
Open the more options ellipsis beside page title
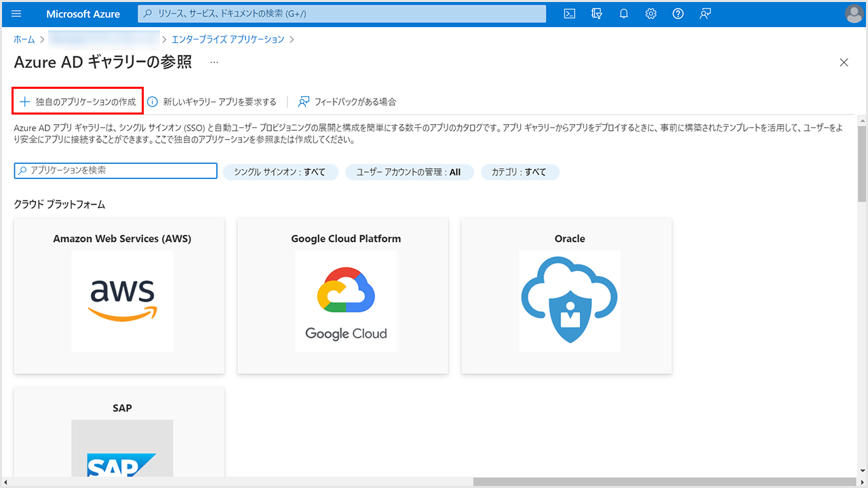click(214, 62)
